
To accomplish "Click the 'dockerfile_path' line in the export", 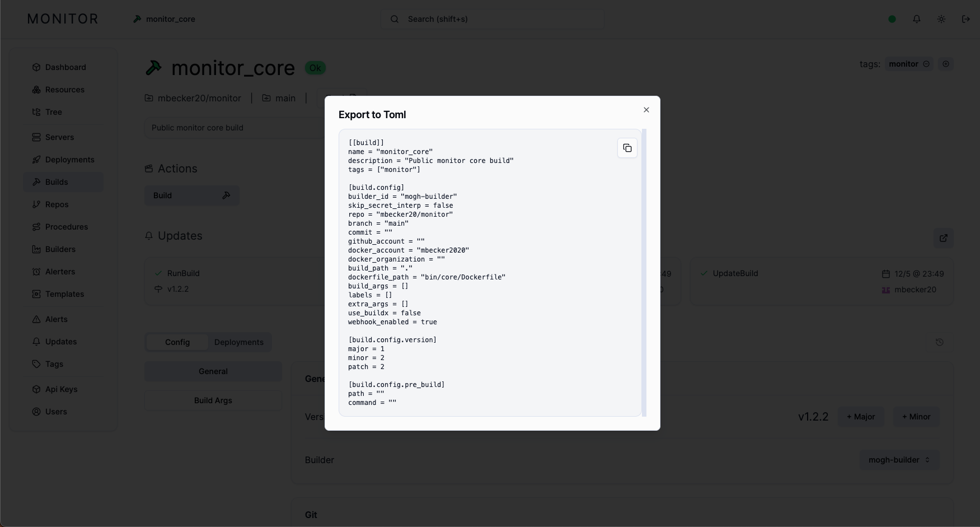I will (426, 277).
